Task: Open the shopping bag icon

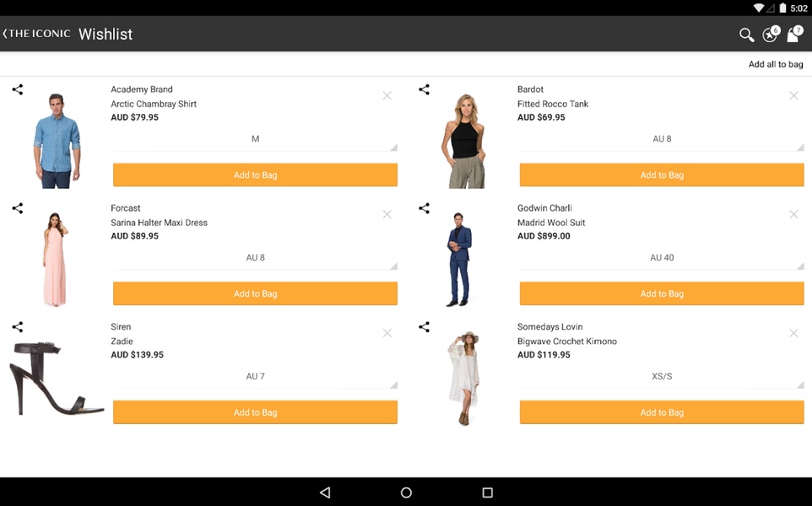Action: pyautogui.click(x=794, y=34)
